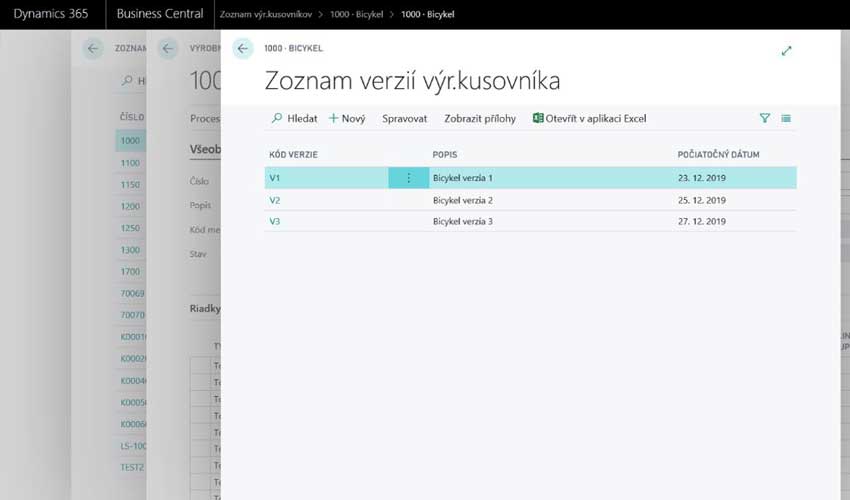
Task: Open the row menu (three dots) for V1
Action: point(409,178)
